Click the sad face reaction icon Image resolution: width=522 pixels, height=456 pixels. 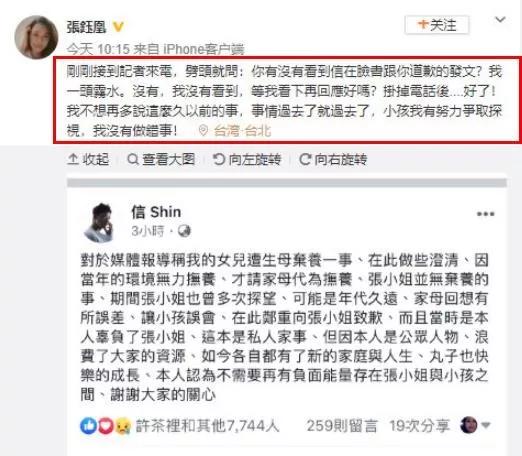tap(122, 426)
